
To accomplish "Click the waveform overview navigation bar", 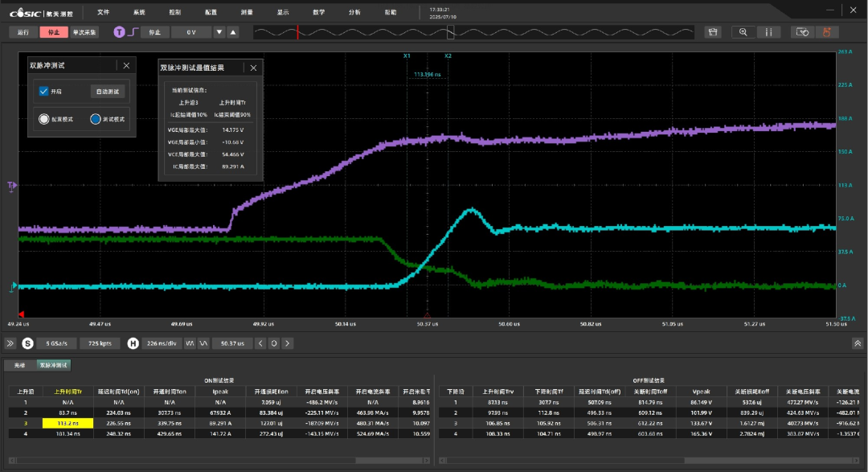I will [x=474, y=32].
